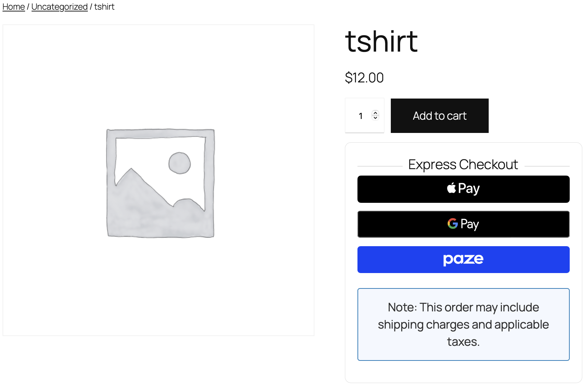The image size is (588, 387).
Task: Click the Express Checkout heading
Action: point(463,165)
